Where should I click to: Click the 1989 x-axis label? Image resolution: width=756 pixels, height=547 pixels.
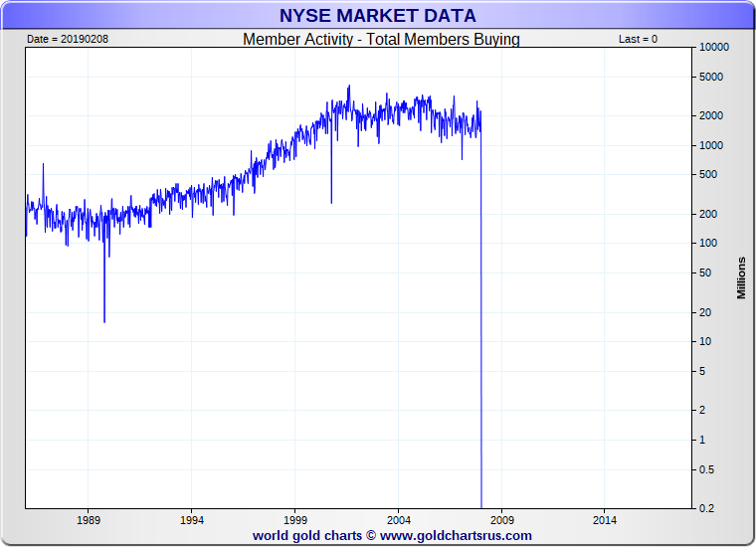click(89, 520)
